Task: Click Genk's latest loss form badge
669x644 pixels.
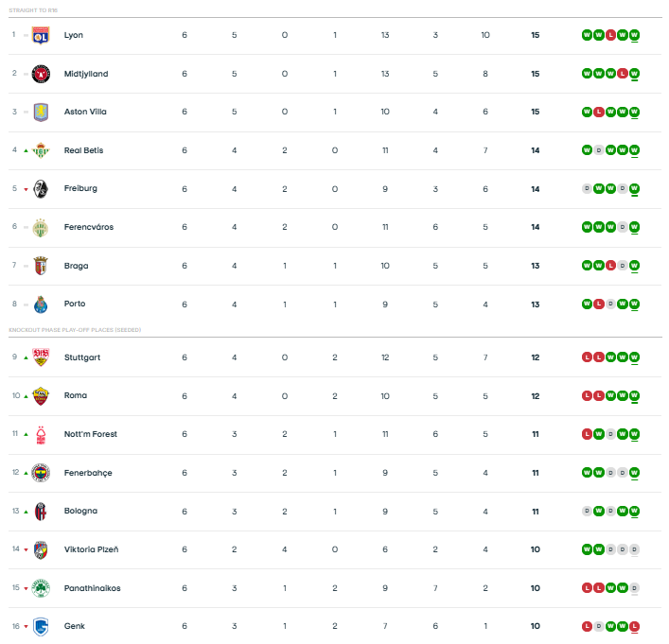Action: click(634, 627)
